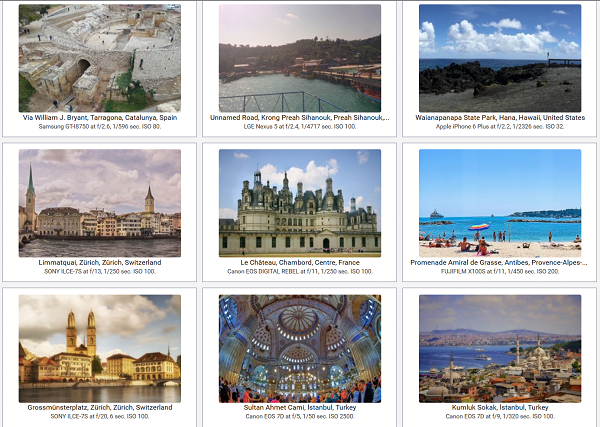Click the 'Le Château, Chambord, Centre, France' title

300,262
